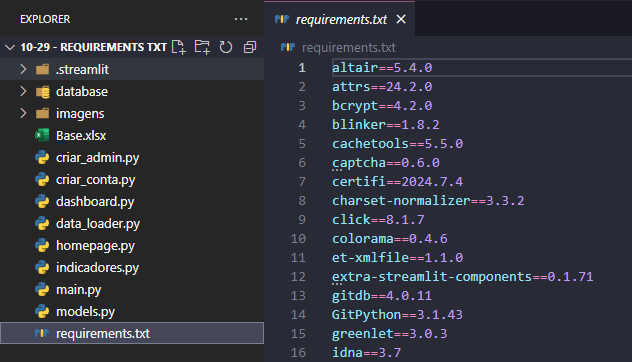The width and height of the screenshot is (632, 362).
Task: Place cursor on captcha==0.6.0 line
Action: coord(386,162)
